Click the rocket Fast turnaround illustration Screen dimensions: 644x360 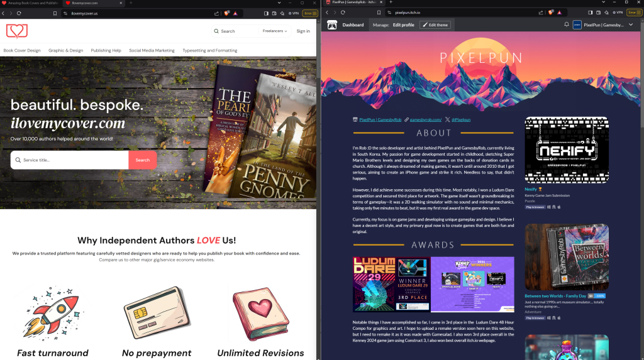[x=53, y=314]
